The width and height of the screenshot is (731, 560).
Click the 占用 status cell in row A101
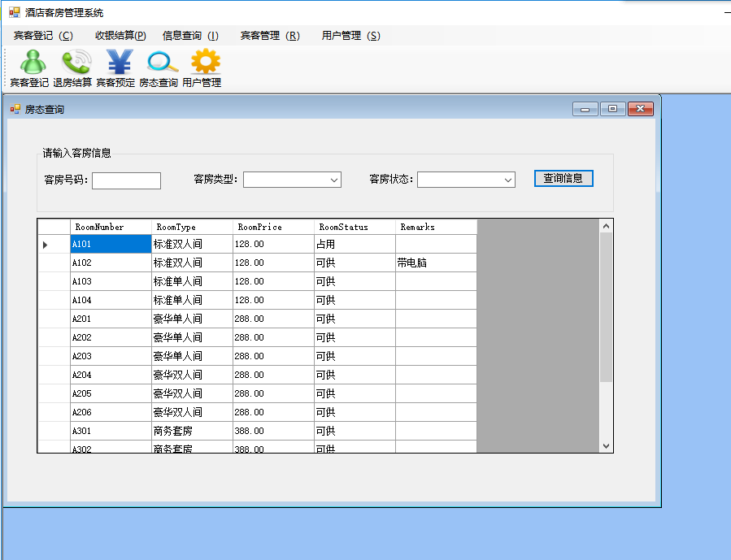355,244
